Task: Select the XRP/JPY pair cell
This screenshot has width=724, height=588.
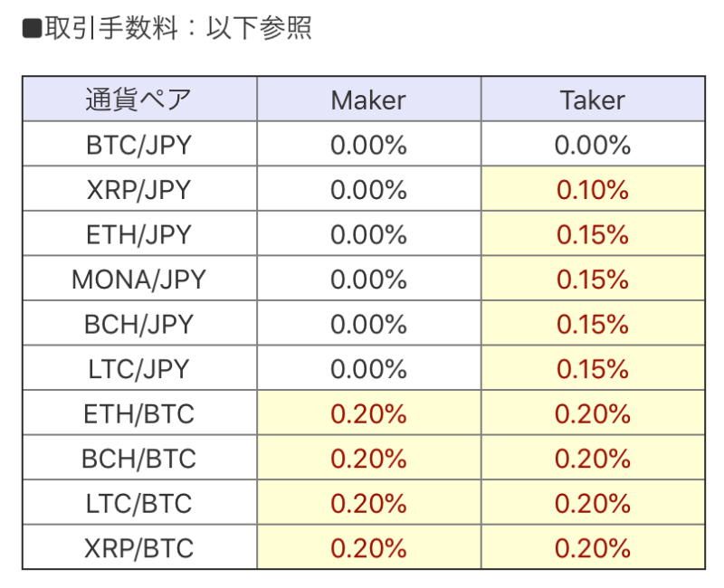Action: click(138, 190)
